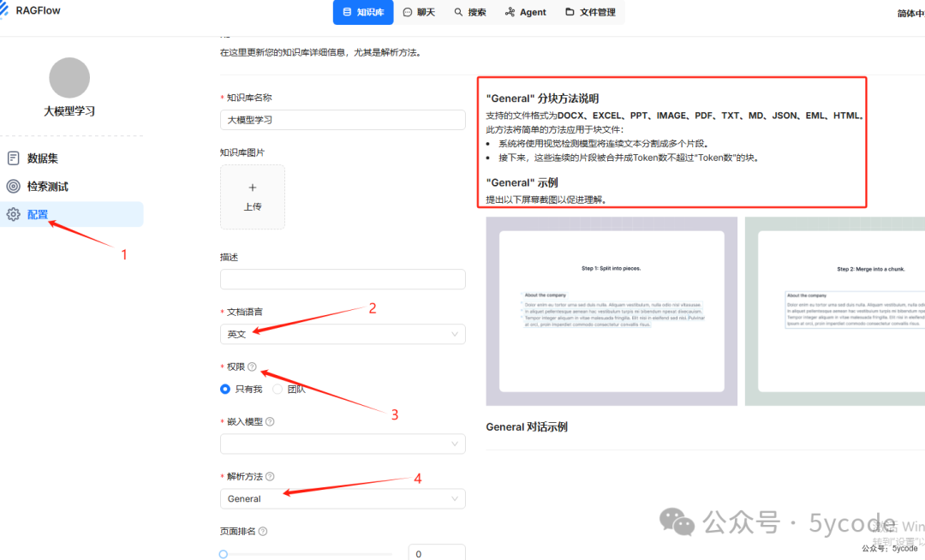Open the 文档语言 dropdown showing 英文
Image resolution: width=925 pixels, height=560 pixels.
pos(343,334)
